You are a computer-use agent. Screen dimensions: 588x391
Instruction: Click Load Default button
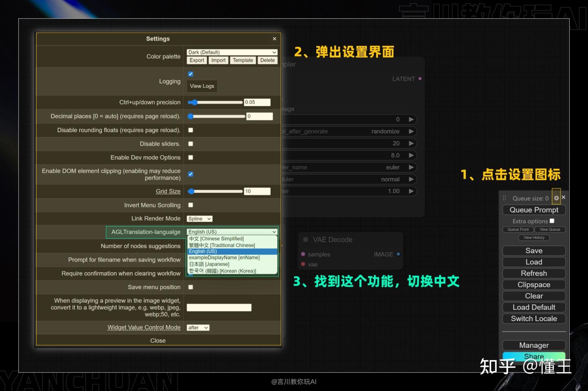(534, 307)
